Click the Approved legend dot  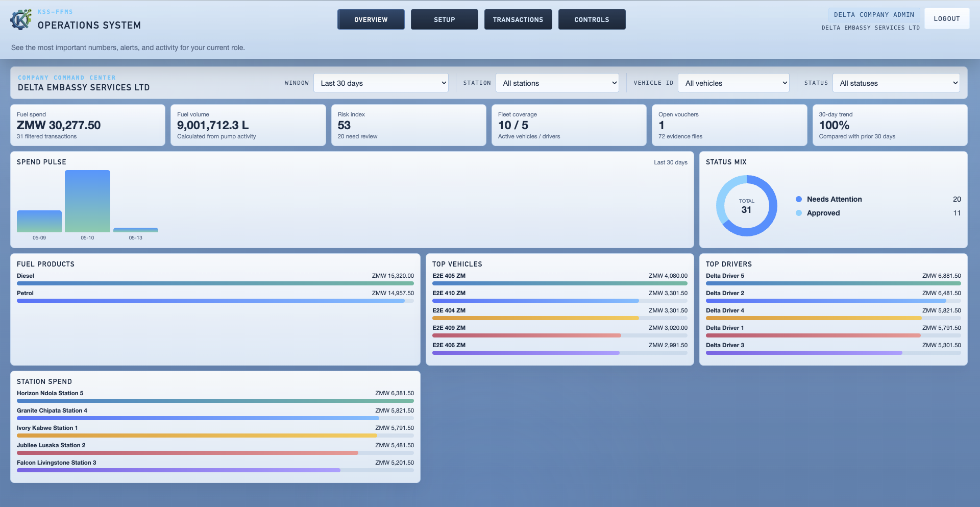pyautogui.click(x=799, y=213)
